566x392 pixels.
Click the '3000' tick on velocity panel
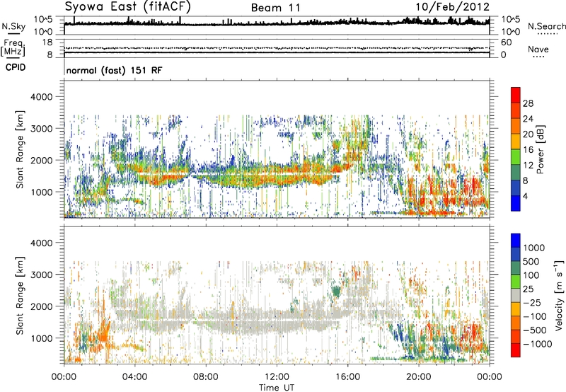[42, 275]
